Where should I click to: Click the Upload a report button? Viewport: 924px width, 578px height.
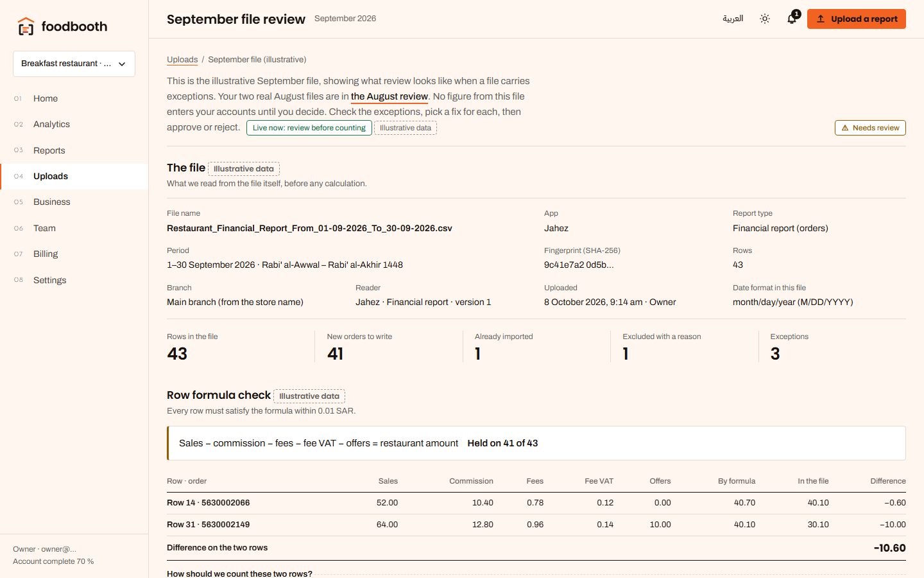coord(857,19)
